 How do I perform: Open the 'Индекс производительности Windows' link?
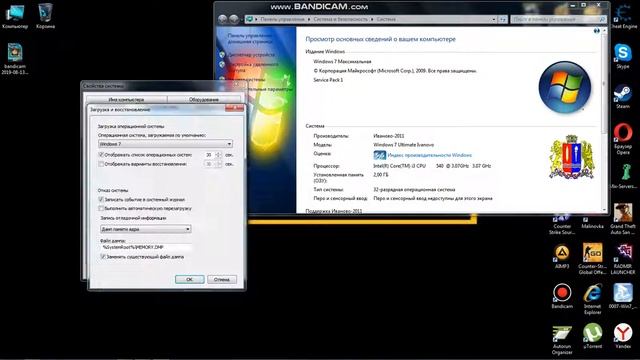[x=429, y=155]
